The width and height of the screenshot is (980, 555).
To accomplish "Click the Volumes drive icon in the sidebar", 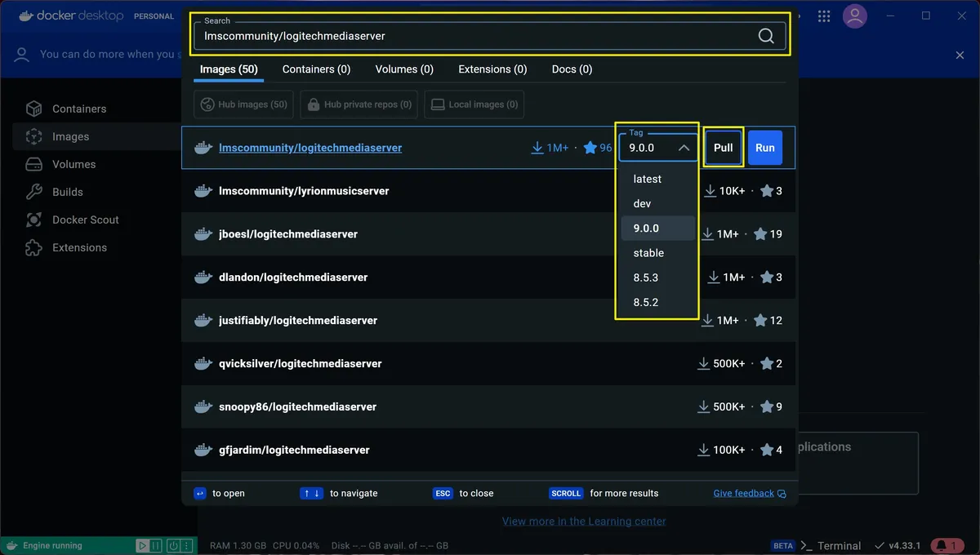I will [x=33, y=164].
